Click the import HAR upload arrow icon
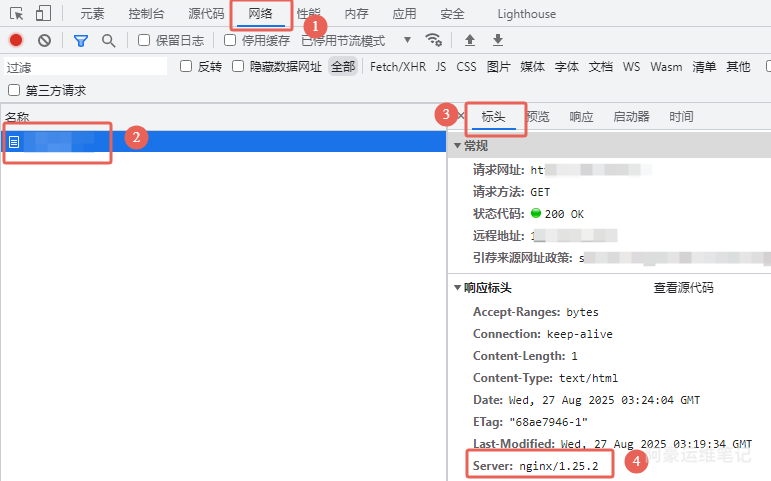Screen dimensions: 771x481 tap(470, 40)
